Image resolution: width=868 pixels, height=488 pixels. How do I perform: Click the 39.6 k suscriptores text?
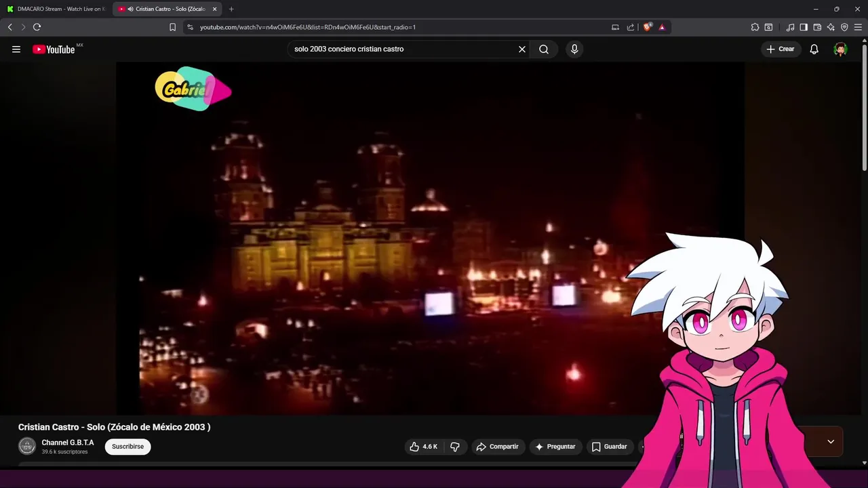tap(64, 452)
